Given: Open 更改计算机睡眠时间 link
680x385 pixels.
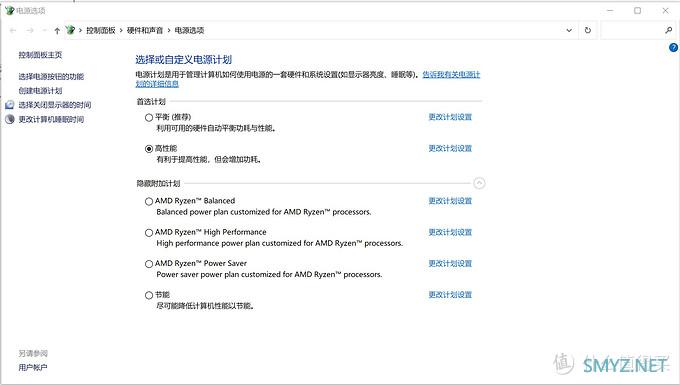Looking at the screenshot, I should click(x=51, y=119).
